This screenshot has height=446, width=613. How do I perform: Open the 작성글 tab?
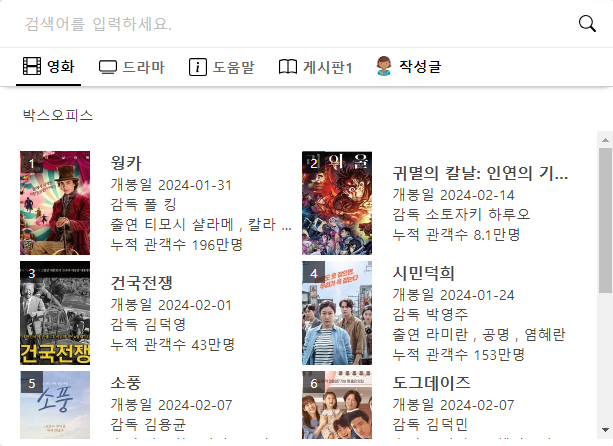tap(409, 66)
